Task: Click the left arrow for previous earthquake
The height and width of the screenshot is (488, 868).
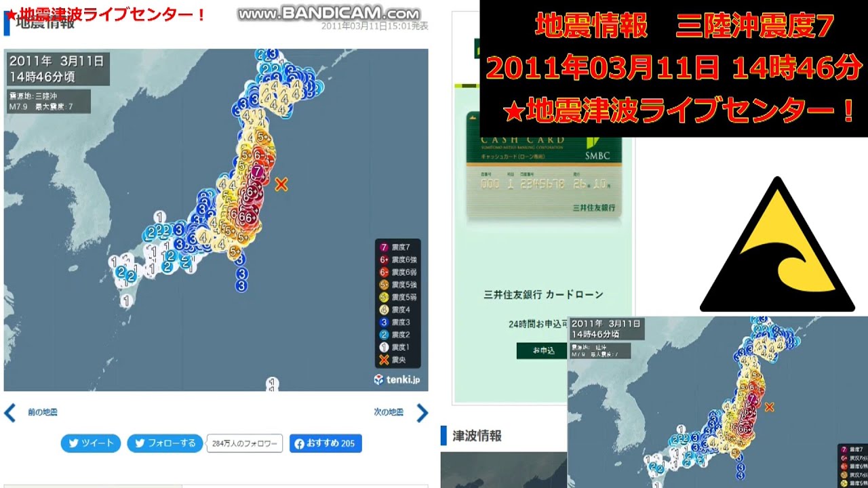Action: click(10, 412)
